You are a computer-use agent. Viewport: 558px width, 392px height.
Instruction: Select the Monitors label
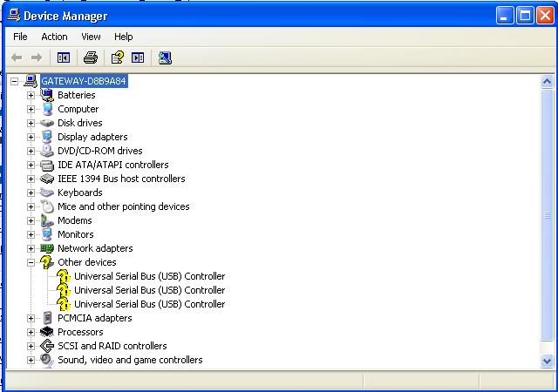[x=76, y=234]
